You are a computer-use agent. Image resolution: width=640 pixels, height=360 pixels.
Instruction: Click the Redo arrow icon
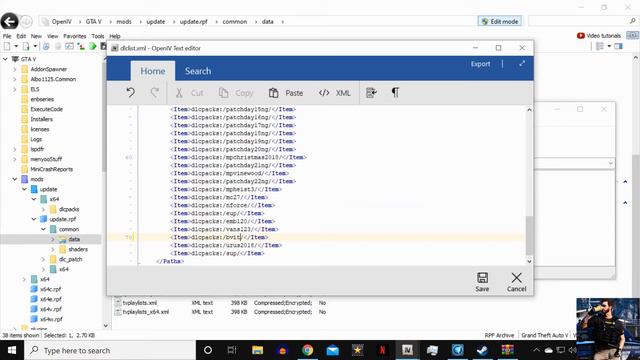click(x=154, y=93)
